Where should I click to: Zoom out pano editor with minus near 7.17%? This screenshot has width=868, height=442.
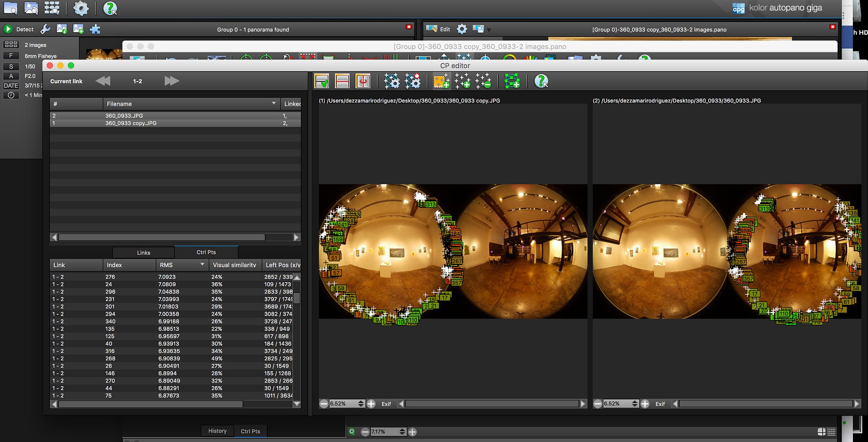pos(365,432)
